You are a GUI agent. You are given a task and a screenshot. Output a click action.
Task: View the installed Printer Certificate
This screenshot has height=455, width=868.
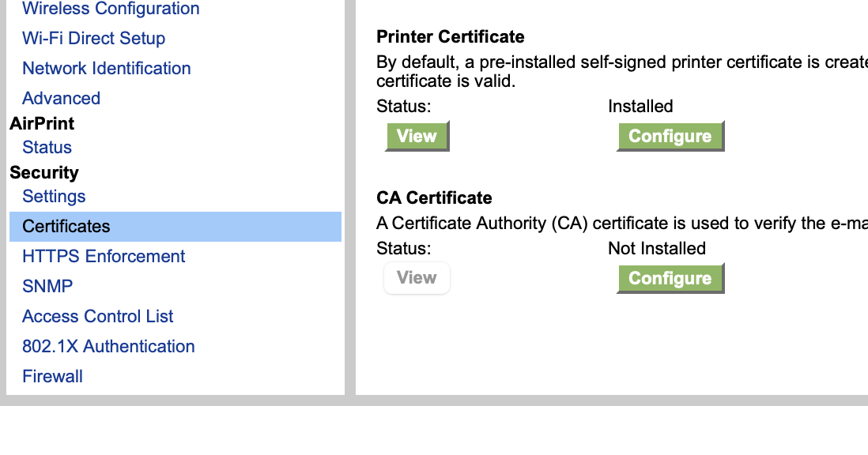coord(417,136)
